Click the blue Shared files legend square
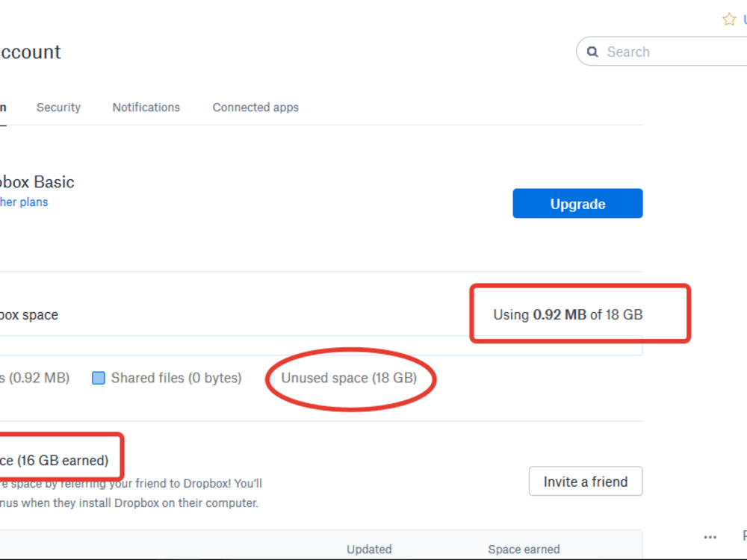 click(98, 378)
